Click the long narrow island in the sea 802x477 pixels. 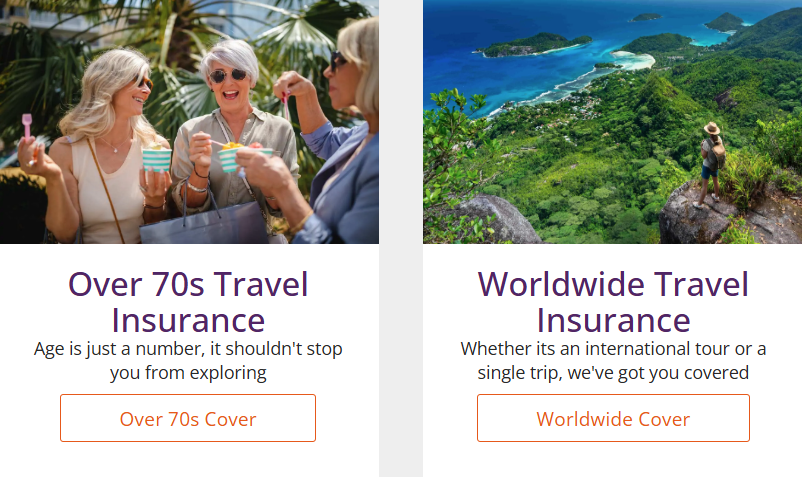(534, 45)
